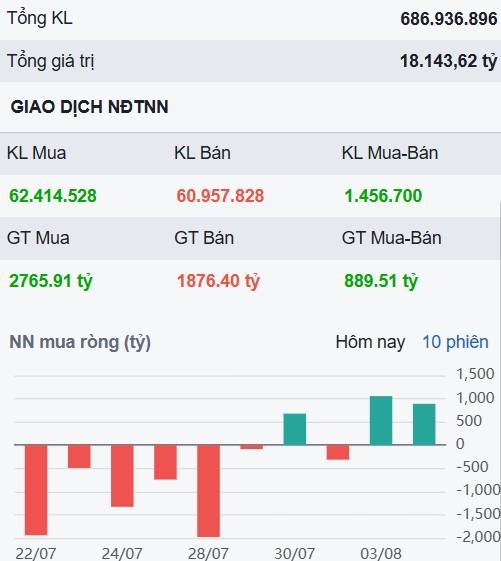The image size is (501, 561).
Task: Click the Tổng KL label
Action: coord(40,18)
